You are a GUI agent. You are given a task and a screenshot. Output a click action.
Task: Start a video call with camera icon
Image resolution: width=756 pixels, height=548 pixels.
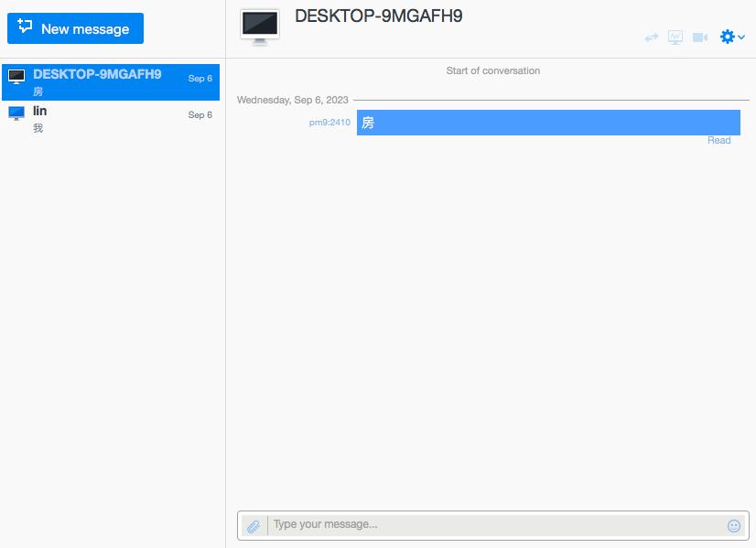pos(700,38)
